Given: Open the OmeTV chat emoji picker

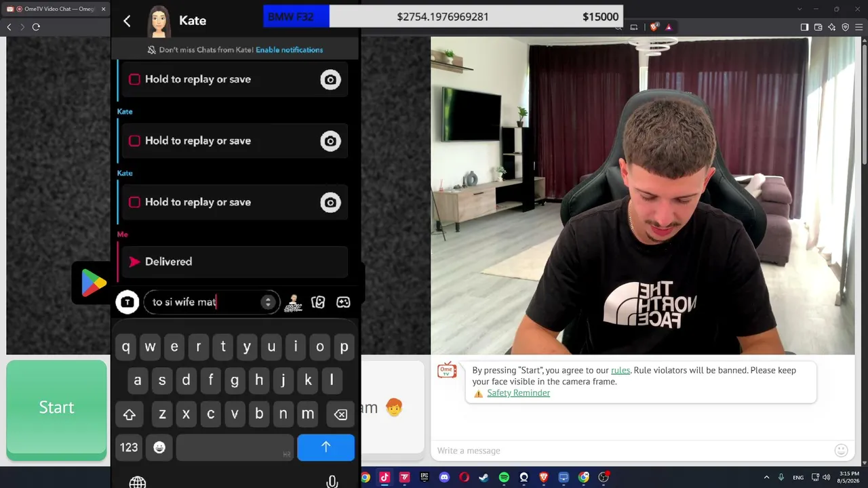Looking at the screenshot, I should pyautogui.click(x=841, y=451).
